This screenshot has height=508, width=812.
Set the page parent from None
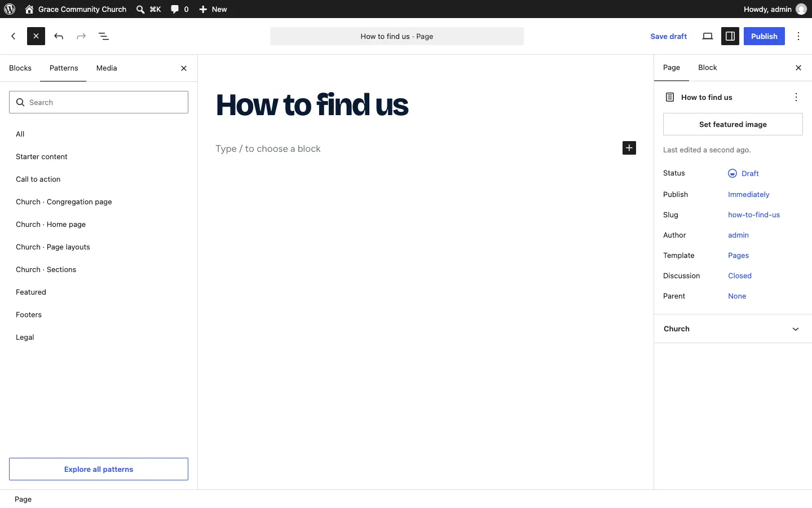click(737, 296)
